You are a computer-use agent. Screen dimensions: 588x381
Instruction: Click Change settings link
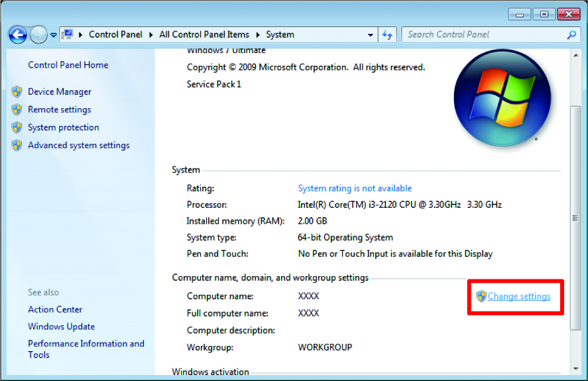pyautogui.click(x=519, y=296)
